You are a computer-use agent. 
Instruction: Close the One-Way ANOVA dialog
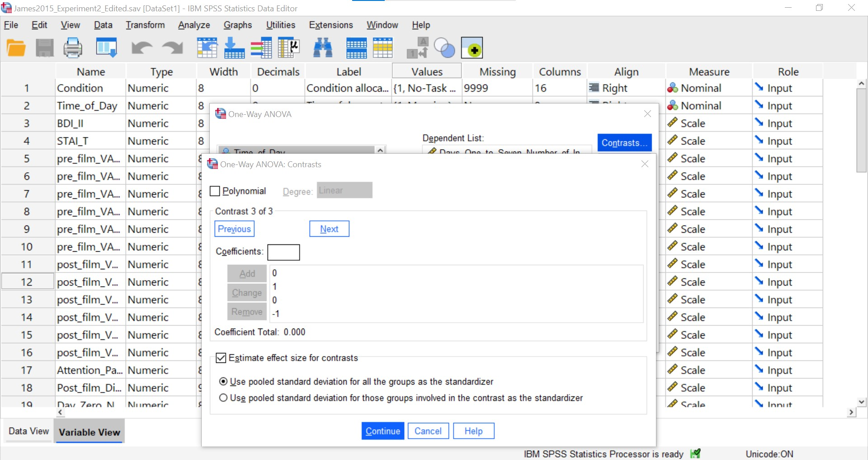647,114
